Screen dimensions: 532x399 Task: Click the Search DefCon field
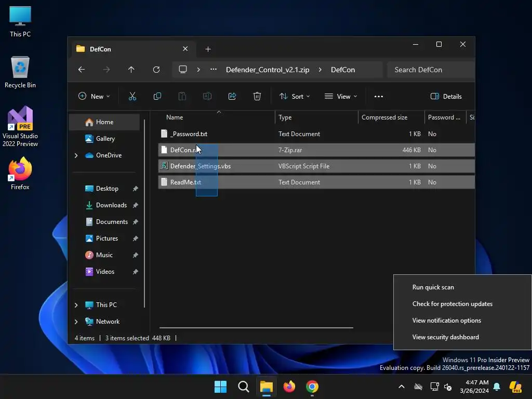430,70
